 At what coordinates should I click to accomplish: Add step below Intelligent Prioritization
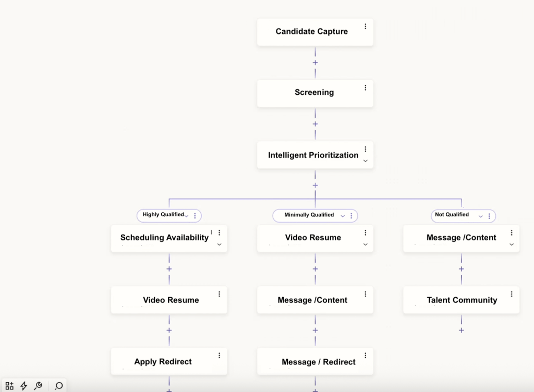[x=315, y=185]
